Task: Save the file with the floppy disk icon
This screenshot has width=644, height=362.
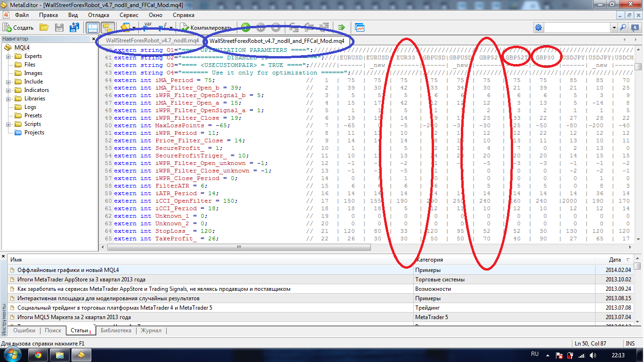Action: [59, 27]
